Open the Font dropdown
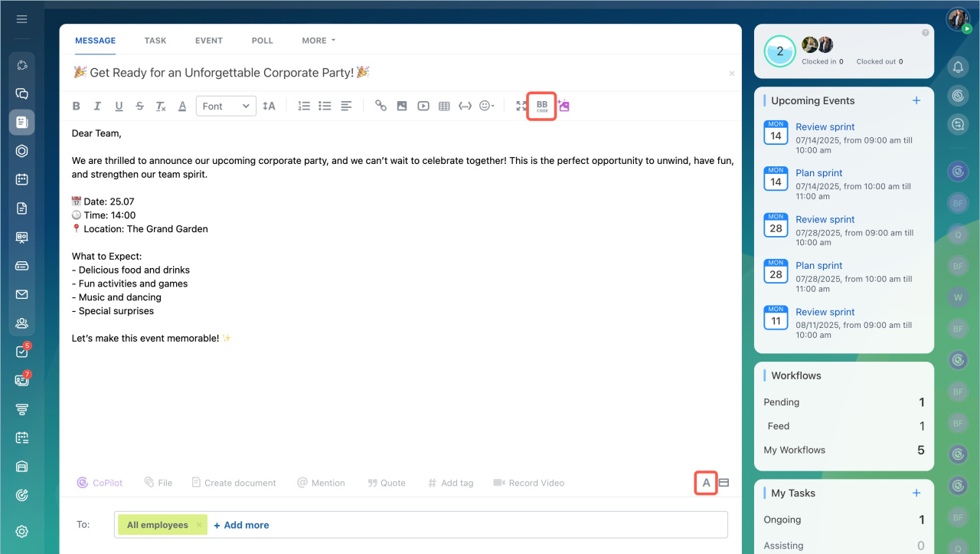 coord(226,107)
